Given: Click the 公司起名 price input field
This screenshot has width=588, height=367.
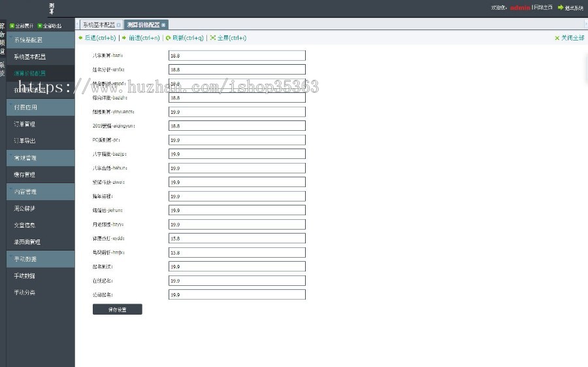Looking at the screenshot, I should tap(237, 295).
